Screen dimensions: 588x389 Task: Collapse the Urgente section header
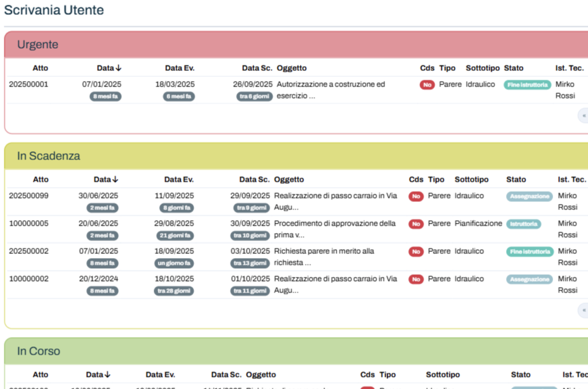click(x=38, y=45)
